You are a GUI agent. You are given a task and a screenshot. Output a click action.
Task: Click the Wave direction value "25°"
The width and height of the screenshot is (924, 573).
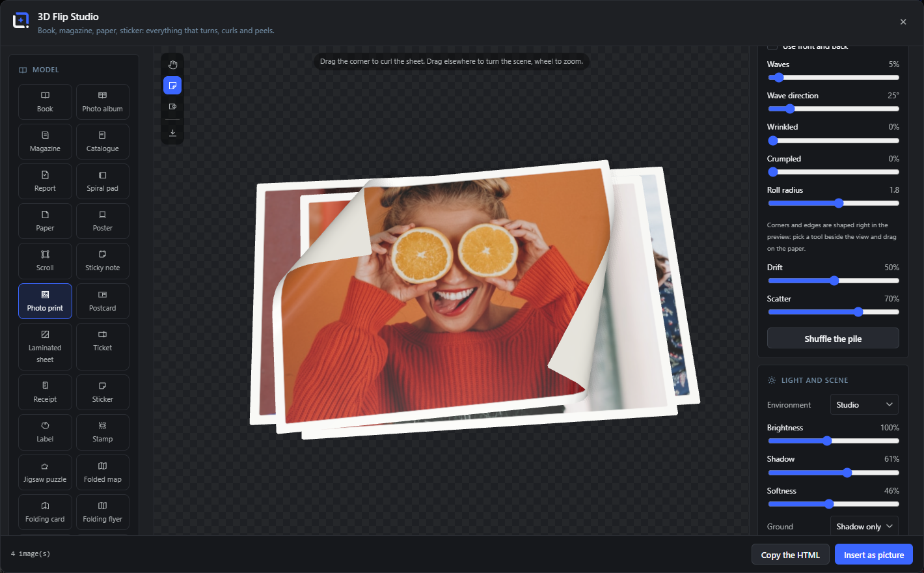point(893,96)
